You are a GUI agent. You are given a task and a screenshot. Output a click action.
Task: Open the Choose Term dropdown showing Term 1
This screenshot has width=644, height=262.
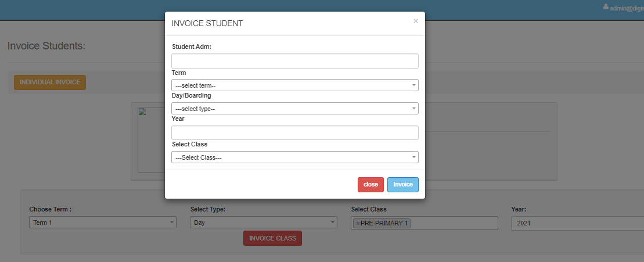tap(102, 222)
